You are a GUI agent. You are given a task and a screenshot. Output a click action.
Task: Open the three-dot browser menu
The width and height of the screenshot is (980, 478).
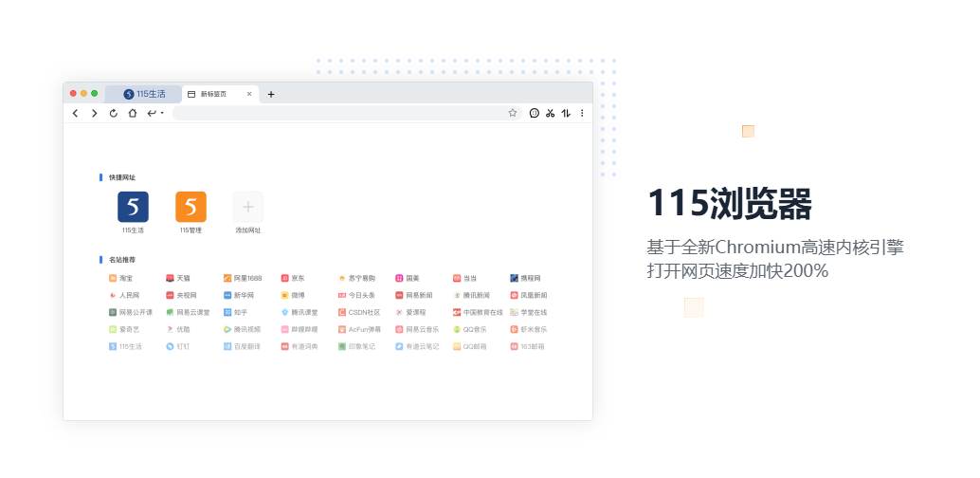[x=582, y=113]
